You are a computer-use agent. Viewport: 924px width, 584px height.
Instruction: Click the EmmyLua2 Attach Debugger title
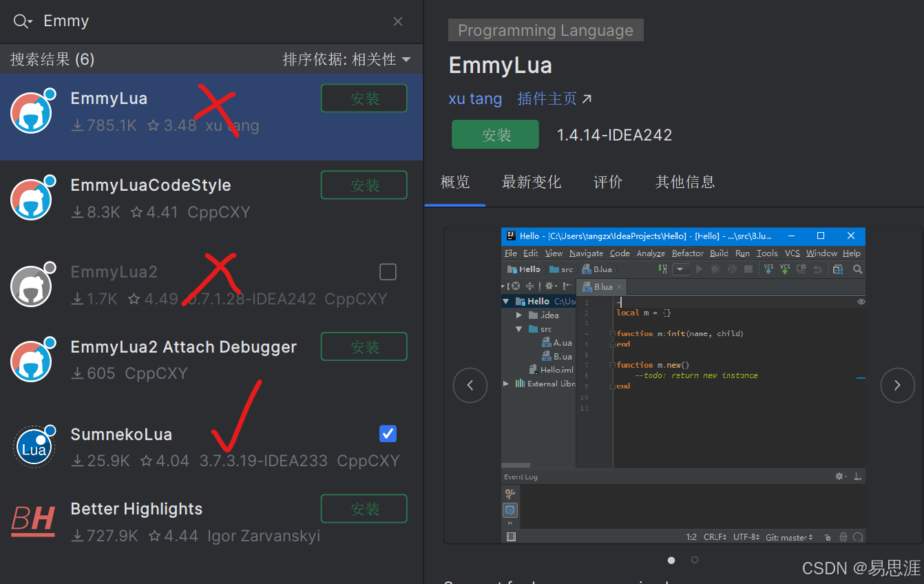coord(184,347)
